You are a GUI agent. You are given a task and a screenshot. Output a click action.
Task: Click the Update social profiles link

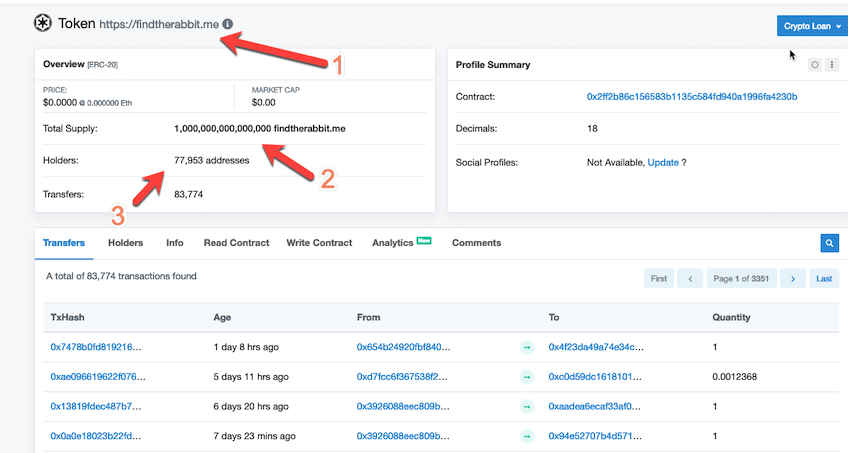[x=663, y=162]
